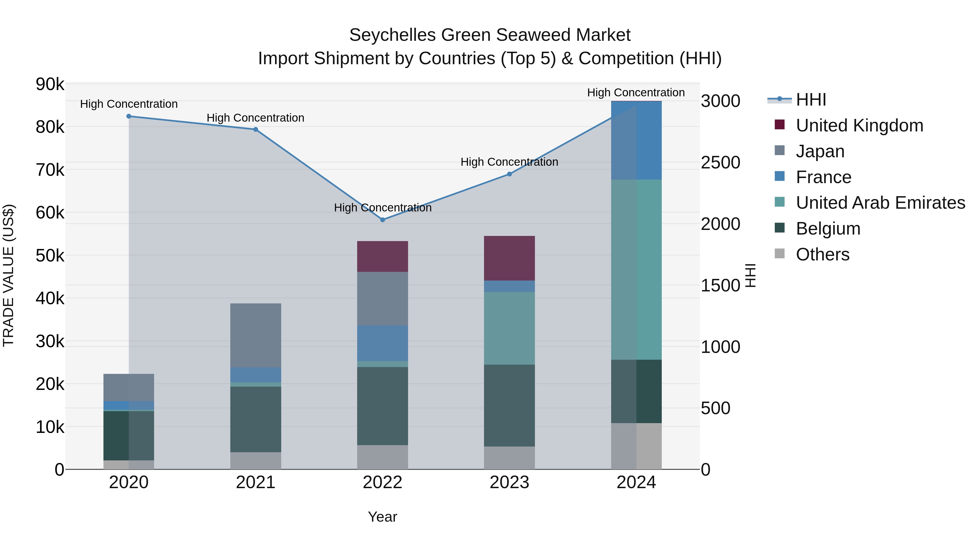Click the 2022 x-axis label
The width and height of the screenshot is (980, 551).
(383, 482)
